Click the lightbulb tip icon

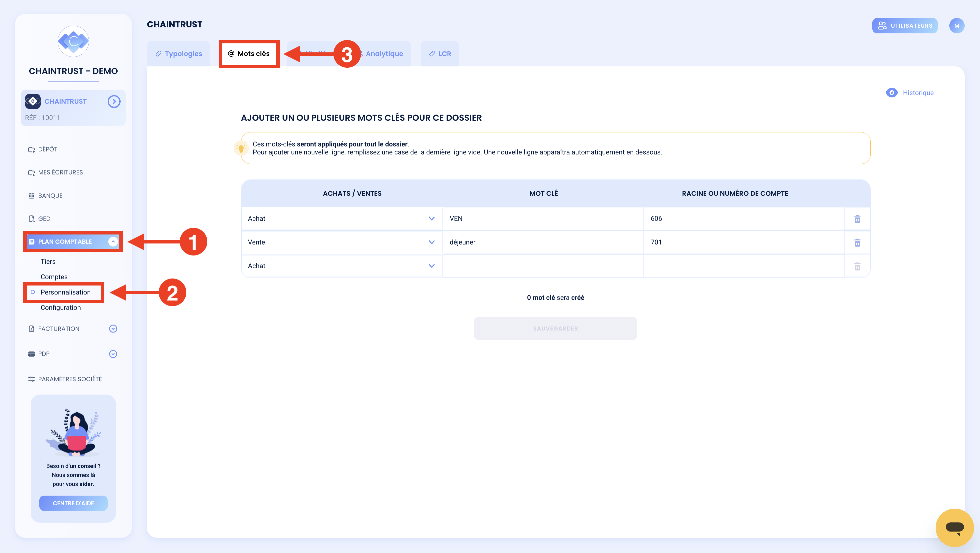(x=241, y=148)
